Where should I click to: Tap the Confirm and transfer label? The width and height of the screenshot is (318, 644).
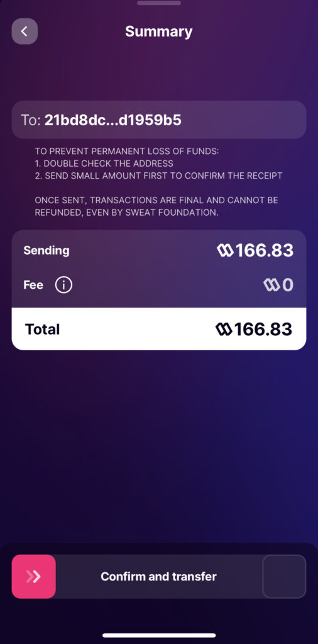pos(159,576)
